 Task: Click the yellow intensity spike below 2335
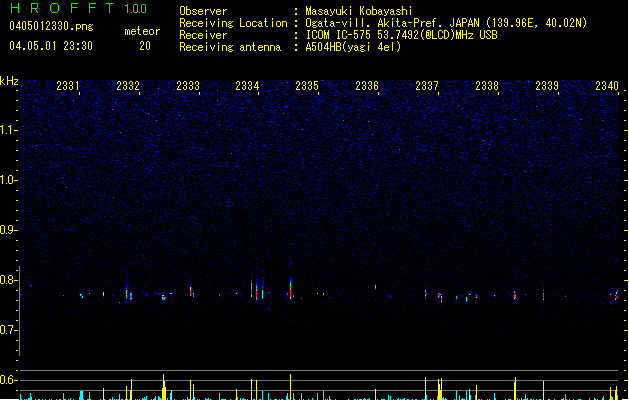[290, 387]
